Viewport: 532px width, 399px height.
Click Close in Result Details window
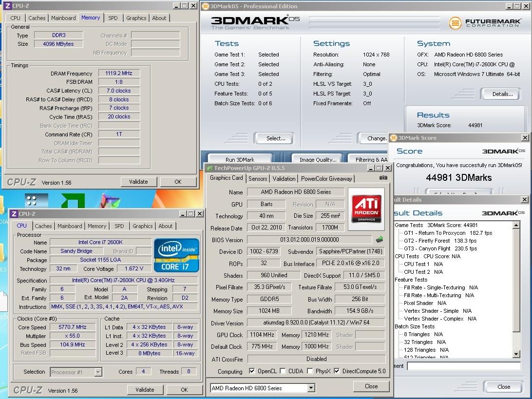[x=504, y=387]
